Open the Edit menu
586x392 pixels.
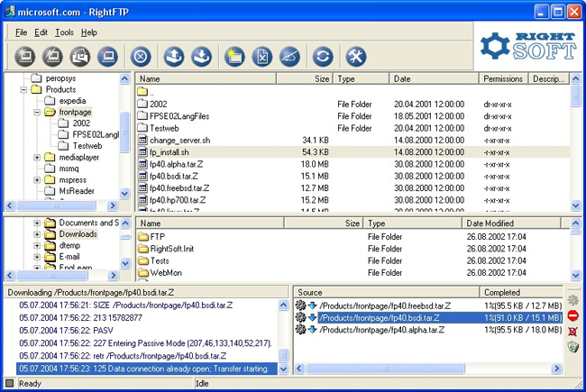pyautogui.click(x=41, y=32)
